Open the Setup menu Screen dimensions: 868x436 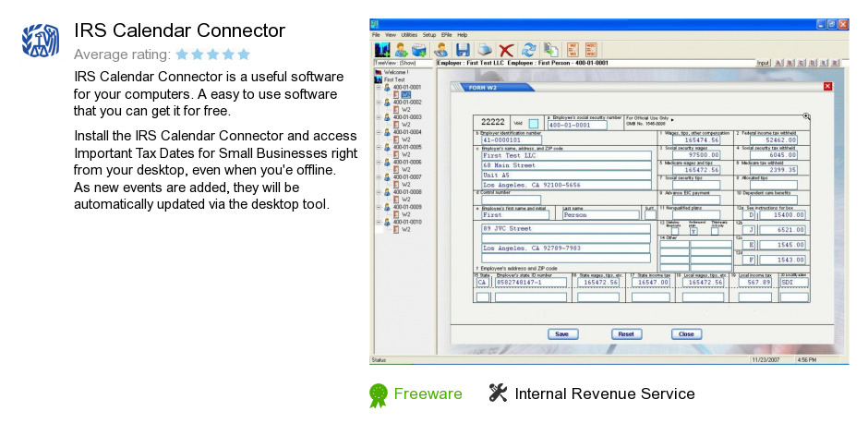coord(429,34)
